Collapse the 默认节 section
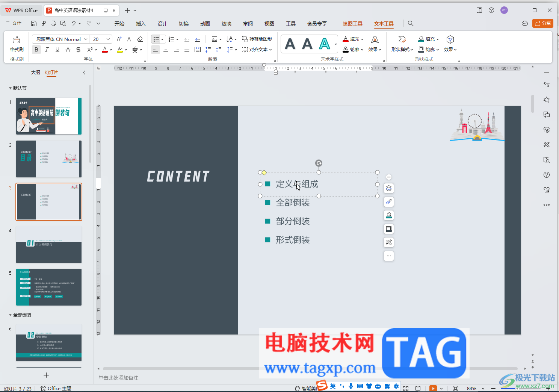 pos(10,88)
